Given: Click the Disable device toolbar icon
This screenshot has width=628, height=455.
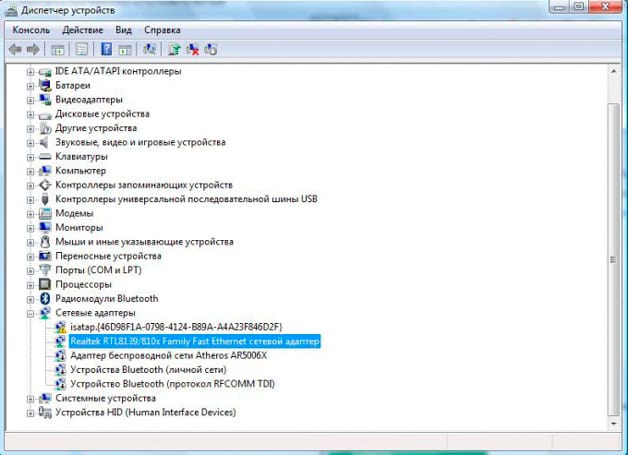Looking at the screenshot, I should tap(211, 49).
